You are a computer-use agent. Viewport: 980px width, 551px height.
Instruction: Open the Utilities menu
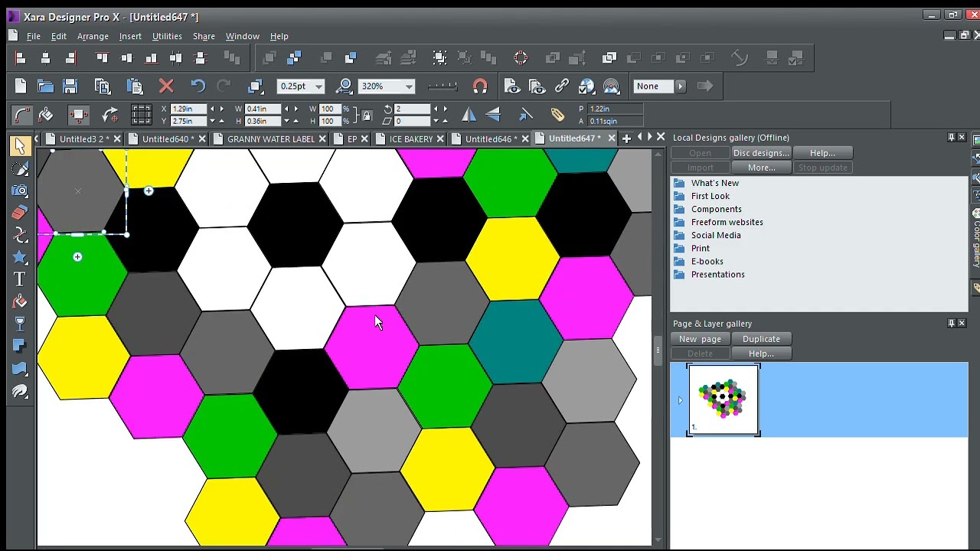[x=167, y=36]
